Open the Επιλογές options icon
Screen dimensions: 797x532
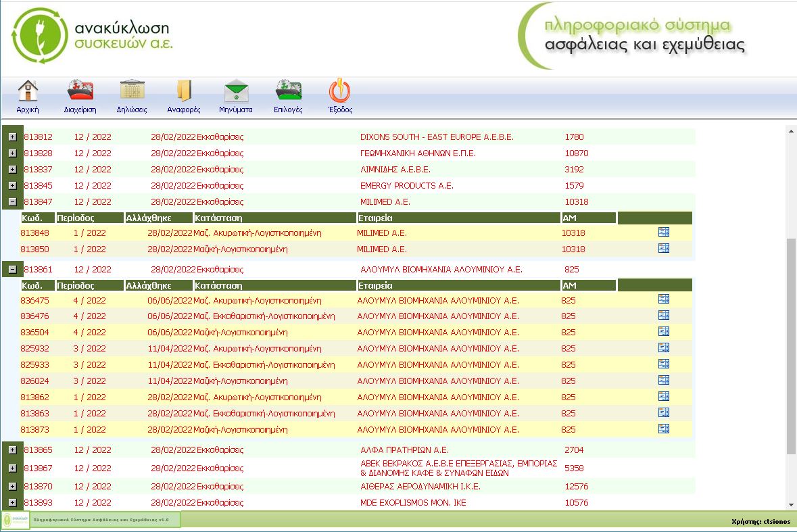coord(288,91)
